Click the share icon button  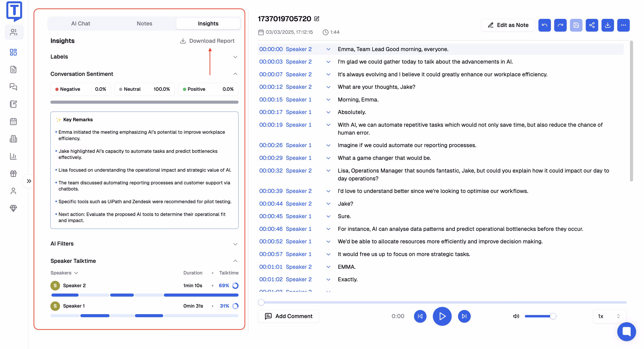click(592, 25)
